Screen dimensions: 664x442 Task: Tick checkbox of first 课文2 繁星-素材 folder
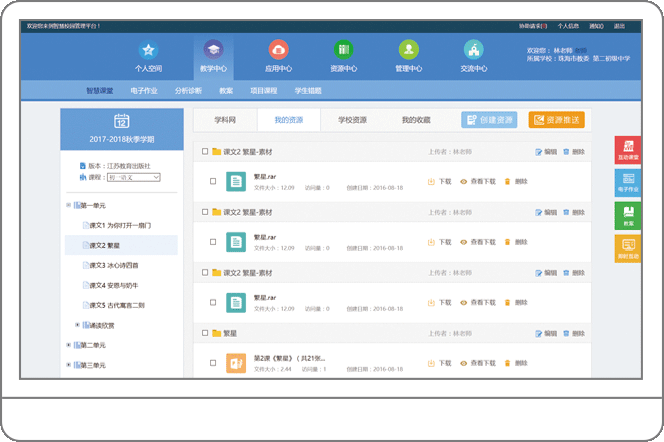click(x=205, y=151)
